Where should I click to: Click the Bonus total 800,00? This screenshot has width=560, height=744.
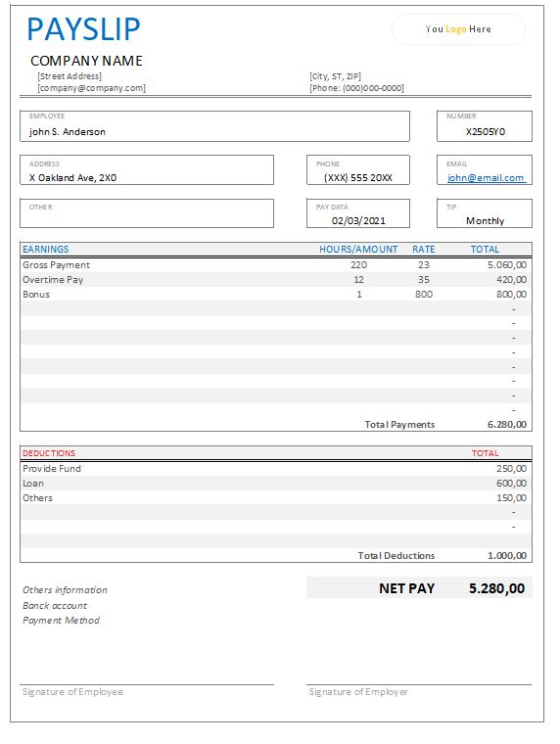tap(511, 295)
